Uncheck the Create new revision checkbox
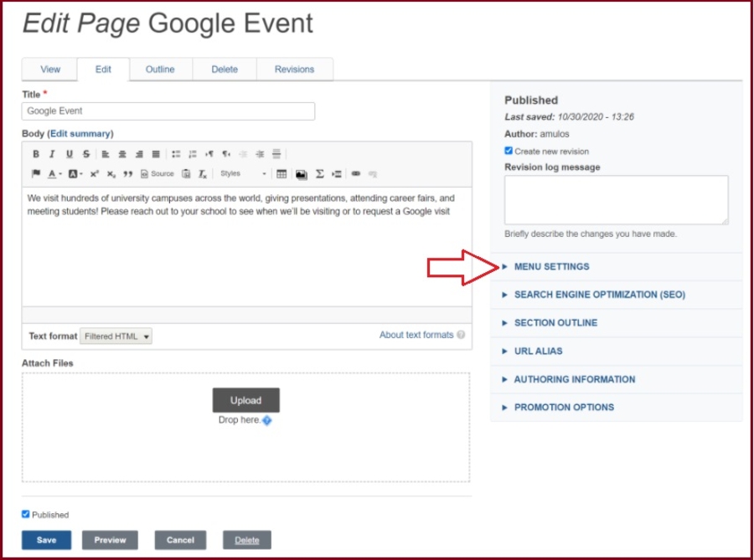The image size is (754, 560). (509, 152)
